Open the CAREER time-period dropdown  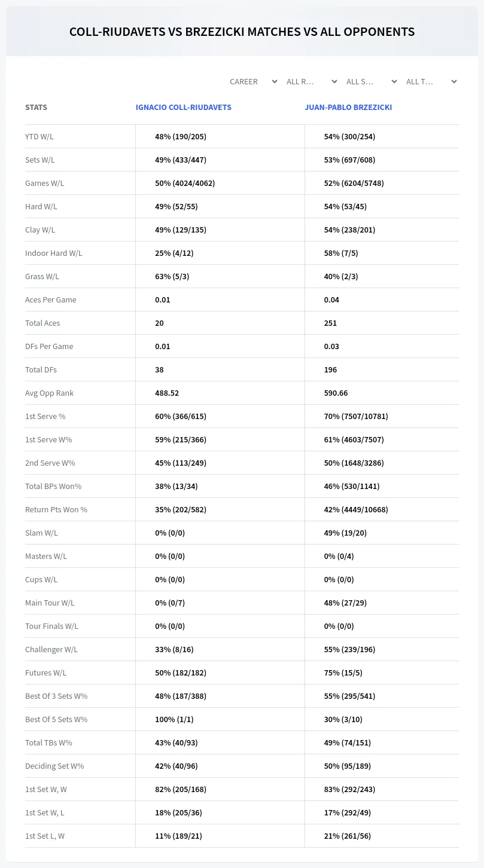tap(252, 81)
